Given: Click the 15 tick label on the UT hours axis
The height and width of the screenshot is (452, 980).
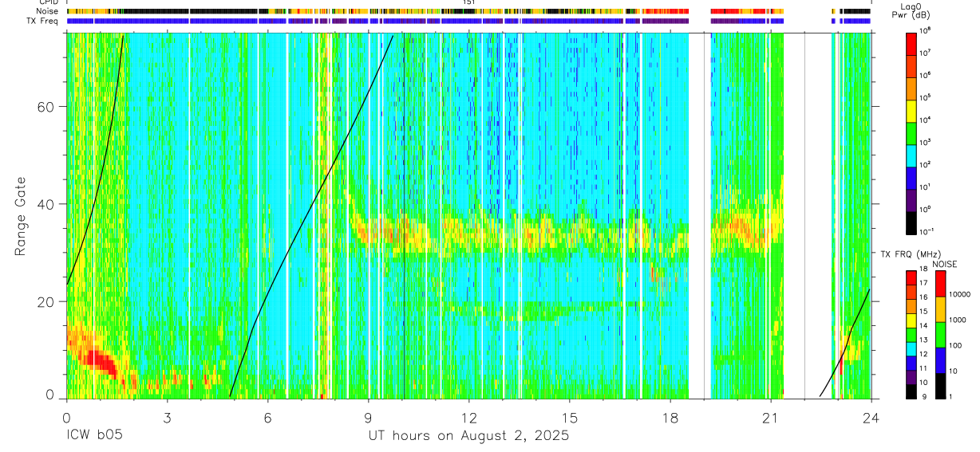Looking at the screenshot, I should coord(570,418).
